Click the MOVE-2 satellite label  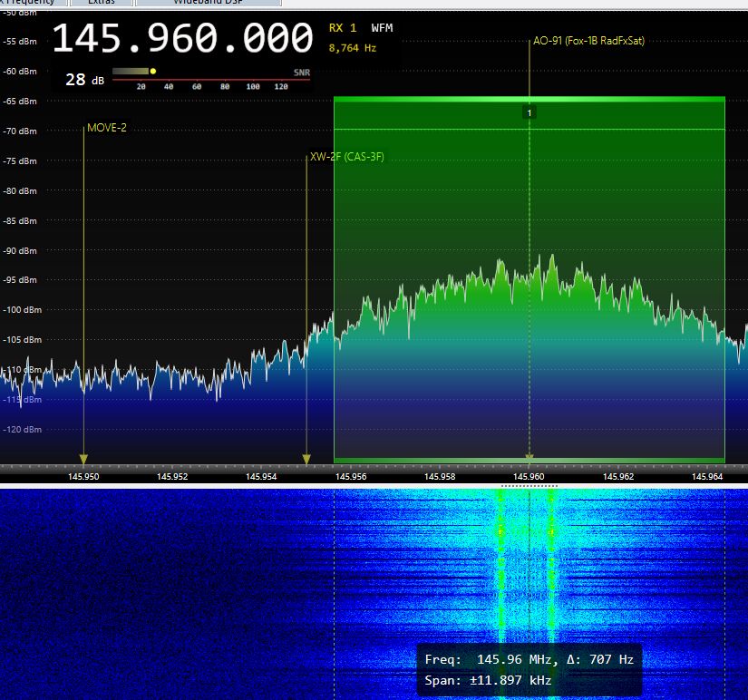click(x=107, y=128)
